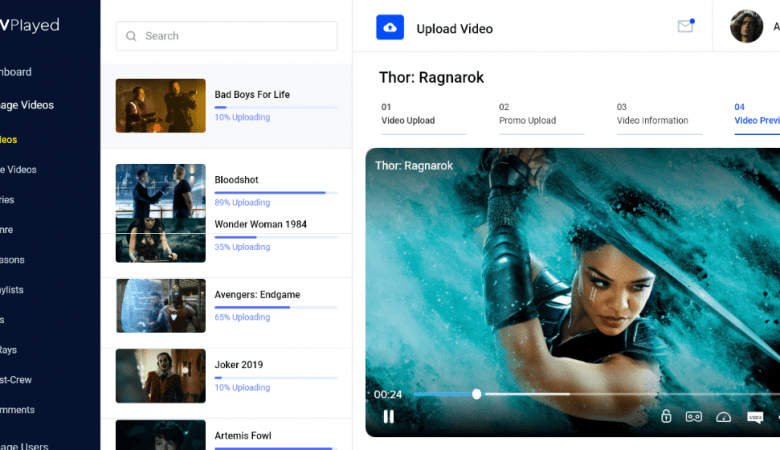Open the playback speed gauge icon
This screenshot has height=450, width=780.
[723, 417]
